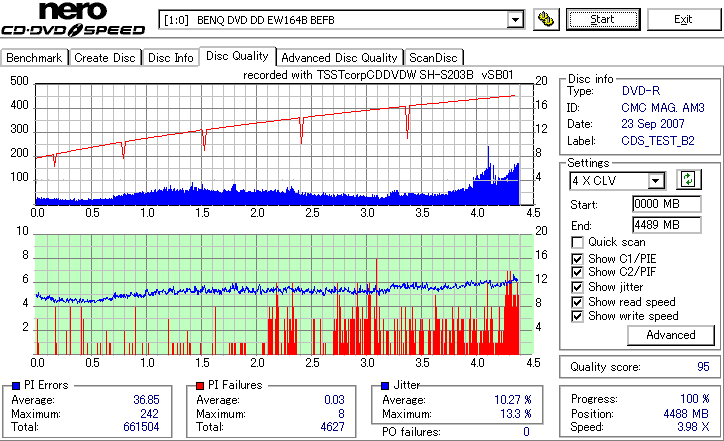
Task: Click the red PI Failures legend square
Action: point(199,385)
